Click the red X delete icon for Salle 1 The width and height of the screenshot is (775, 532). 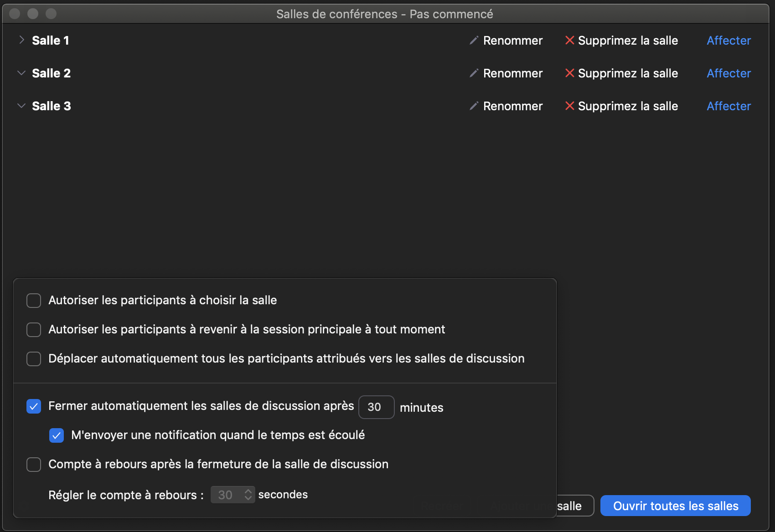[x=569, y=41]
